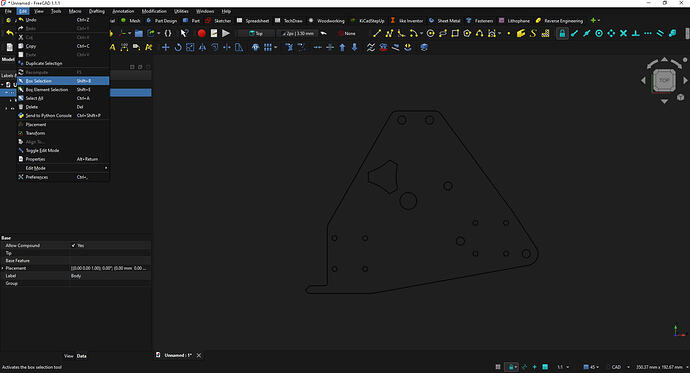
Task: Switch to the Part Design workbench
Action: pyautogui.click(x=161, y=21)
